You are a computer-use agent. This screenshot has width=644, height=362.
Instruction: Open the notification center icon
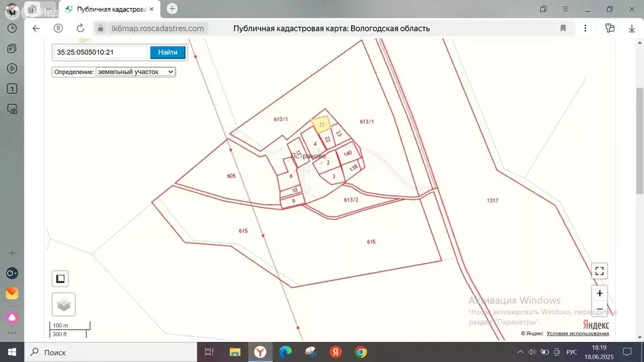pos(627,352)
